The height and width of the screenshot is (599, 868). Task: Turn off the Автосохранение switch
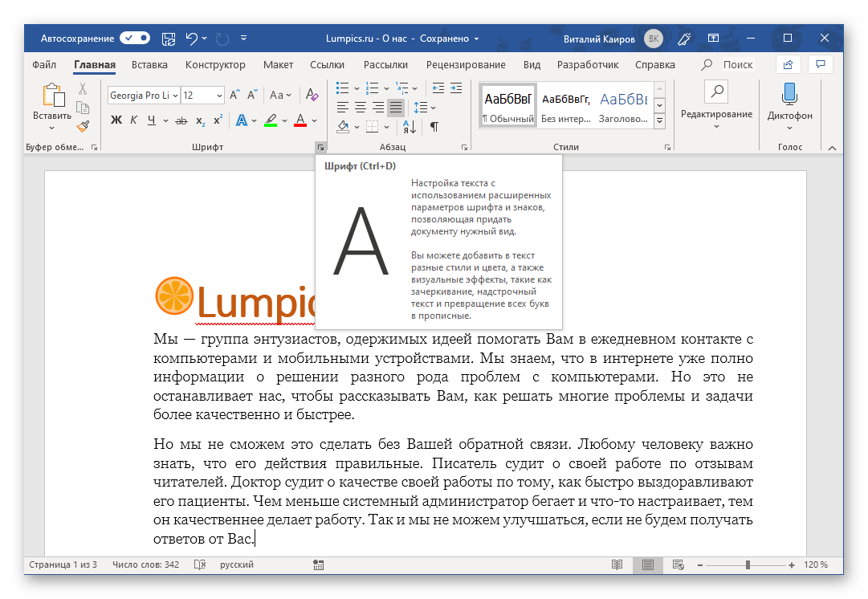click(134, 38)
